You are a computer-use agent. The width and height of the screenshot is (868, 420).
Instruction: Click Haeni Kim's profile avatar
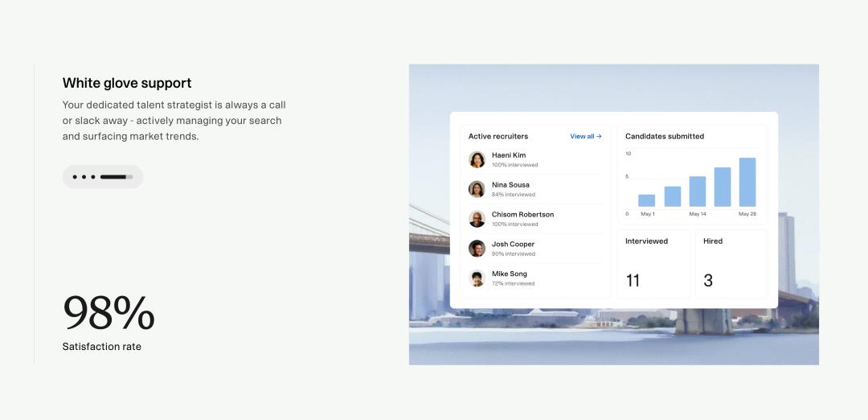click(x=477, y=159)
